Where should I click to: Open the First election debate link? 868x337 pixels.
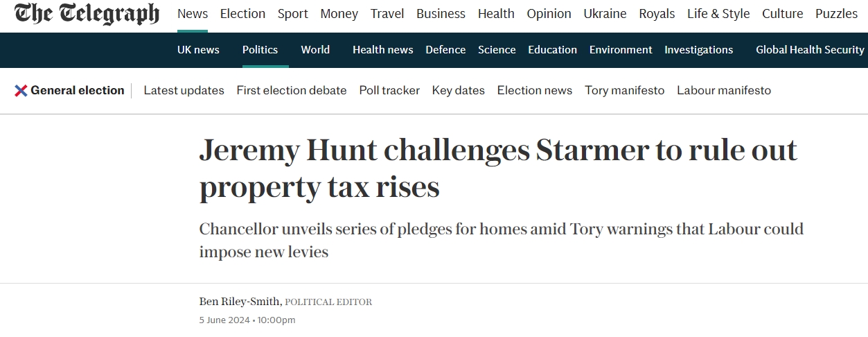click(292, 90)
